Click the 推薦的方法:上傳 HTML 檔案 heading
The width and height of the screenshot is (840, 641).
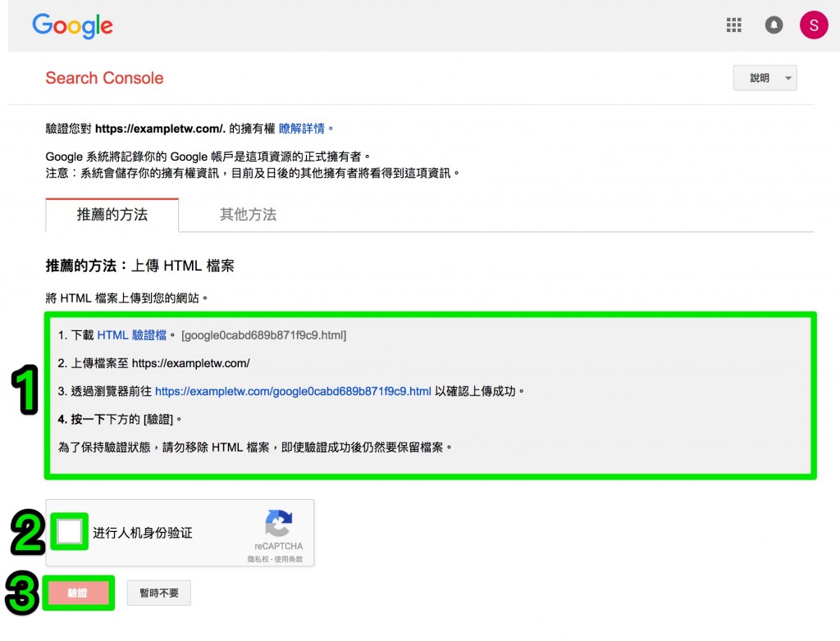[x=139, y=266]
